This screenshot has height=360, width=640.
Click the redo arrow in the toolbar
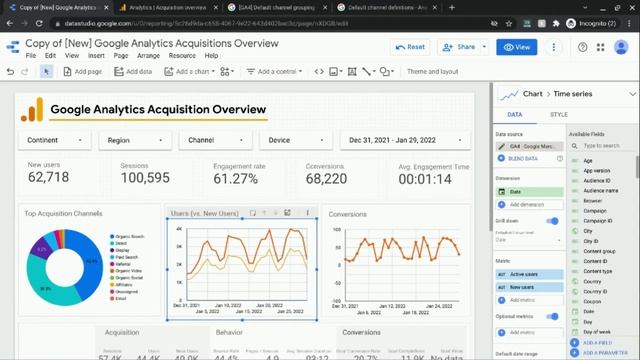(x=24, y=71)
